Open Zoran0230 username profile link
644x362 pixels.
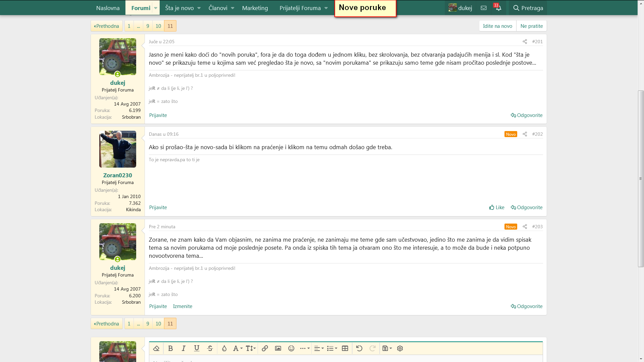click(x=118, y=175)
